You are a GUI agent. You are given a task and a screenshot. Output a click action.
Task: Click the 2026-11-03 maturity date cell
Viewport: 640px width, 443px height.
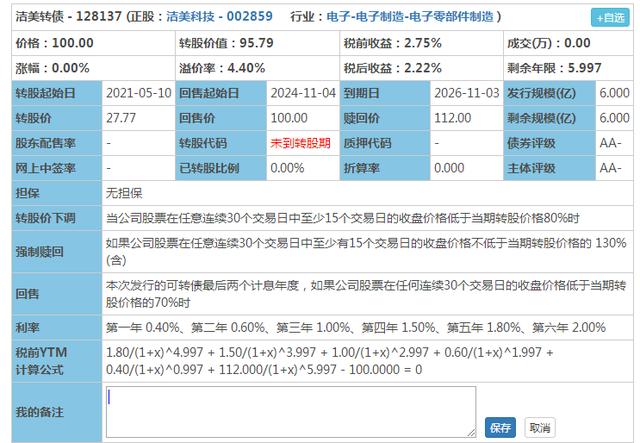point(467,93)
